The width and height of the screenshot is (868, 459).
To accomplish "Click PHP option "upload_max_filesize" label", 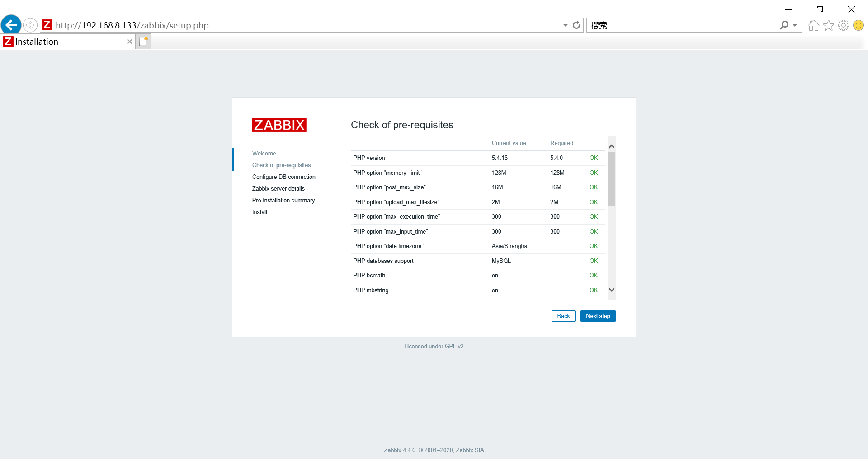I will [396, 202].
